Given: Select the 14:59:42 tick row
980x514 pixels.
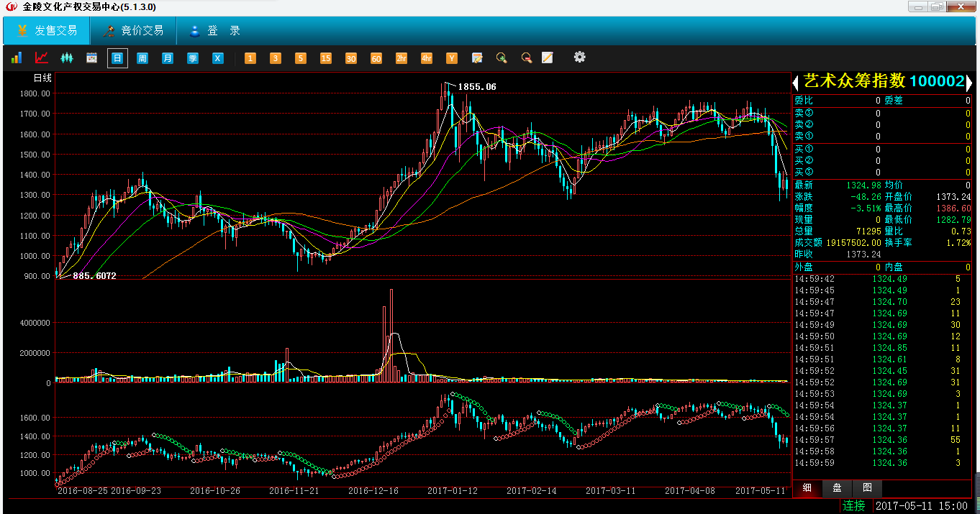Looking at the screenshot, I should point(882,278).
